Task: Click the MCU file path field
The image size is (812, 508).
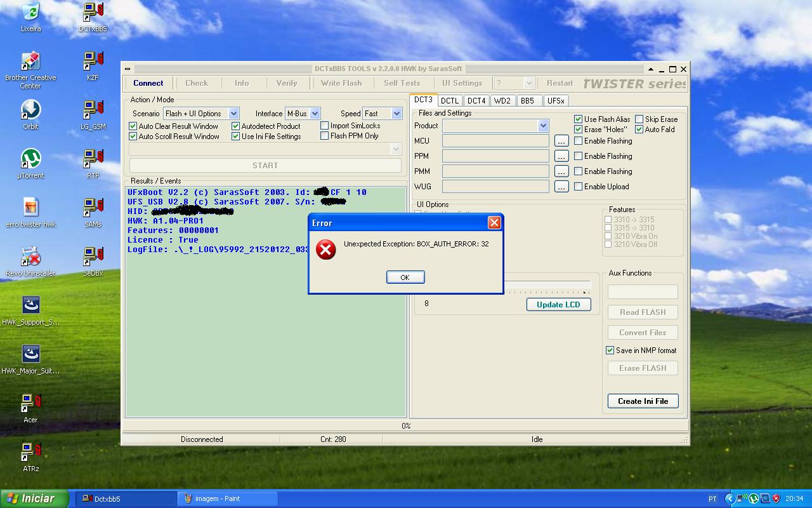Action: pos(495,141)
